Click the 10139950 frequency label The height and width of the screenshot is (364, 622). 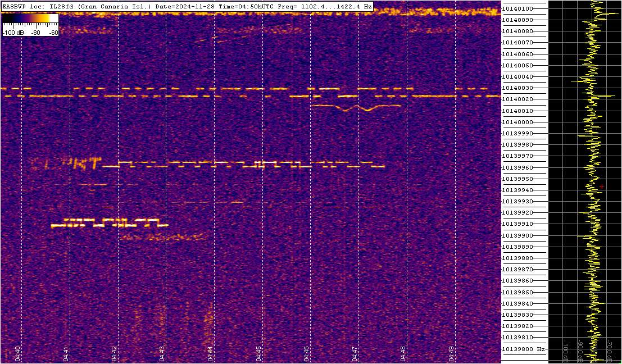pyautogui.click(x=517, y=179)
